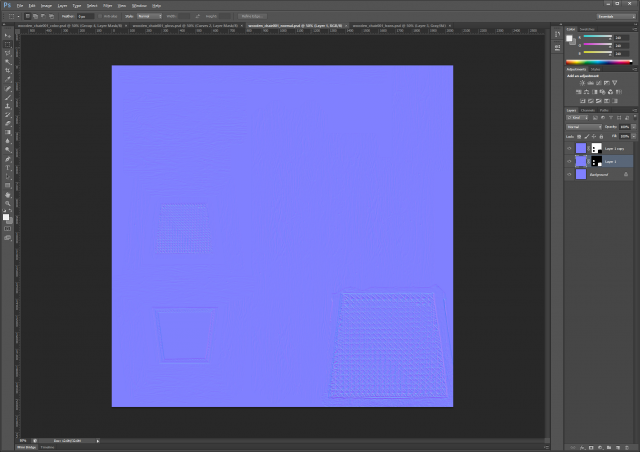Click the foreground color swatch in toolbox
The image size is (640, 452).
[6, 217]
